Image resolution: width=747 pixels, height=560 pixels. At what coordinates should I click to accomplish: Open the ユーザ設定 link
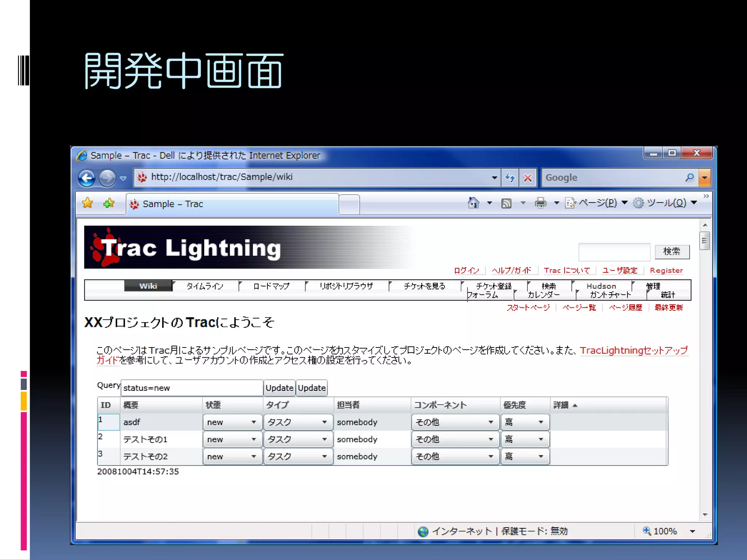click(x=620, y=271)
